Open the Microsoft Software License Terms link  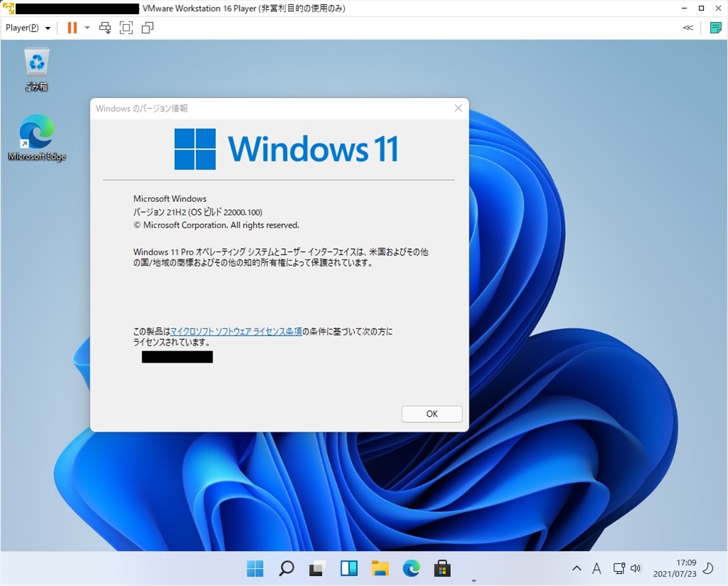[236, 331]
